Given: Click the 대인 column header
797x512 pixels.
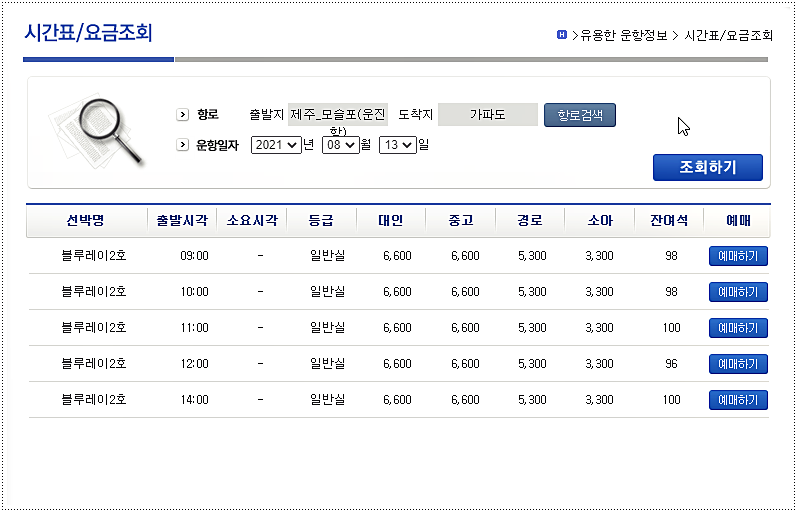Looking at the screenshot, I should [390, 221].
